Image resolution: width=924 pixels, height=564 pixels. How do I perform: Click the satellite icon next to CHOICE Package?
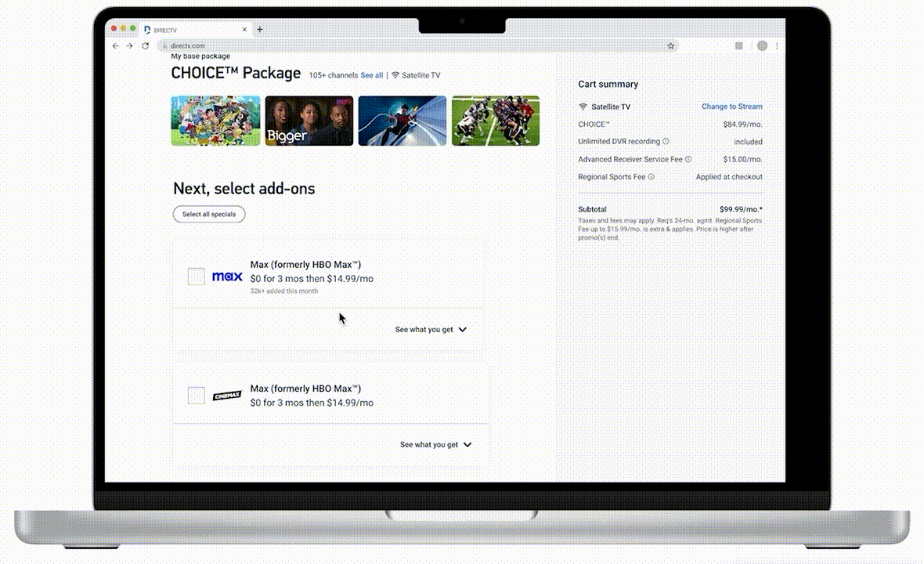point(395,75)
